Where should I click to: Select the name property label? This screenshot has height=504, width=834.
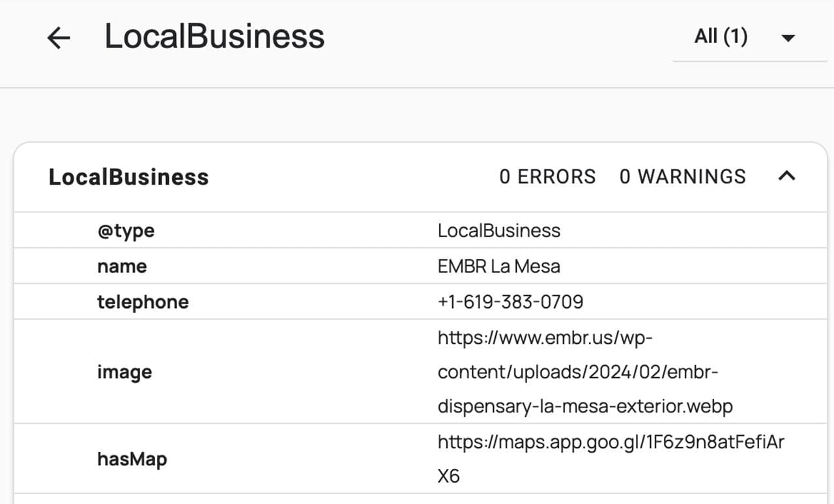click(x=122, y=266)
